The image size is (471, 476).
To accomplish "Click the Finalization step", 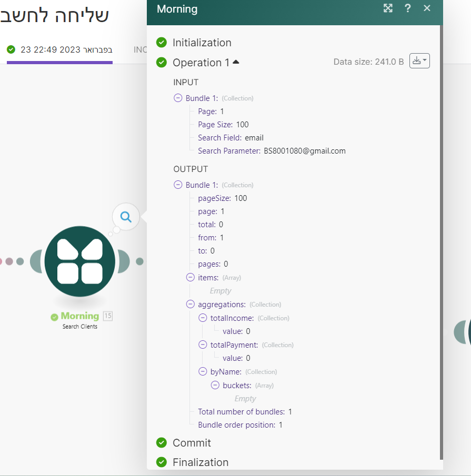I will coord(201,462).
